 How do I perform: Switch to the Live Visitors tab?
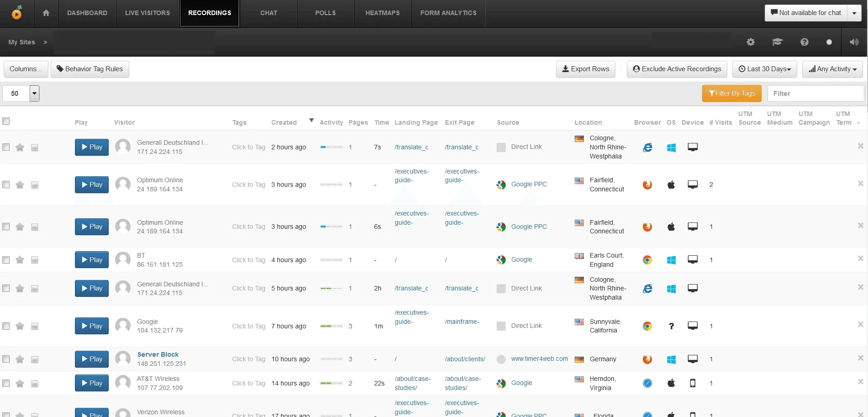pos(148,13)
